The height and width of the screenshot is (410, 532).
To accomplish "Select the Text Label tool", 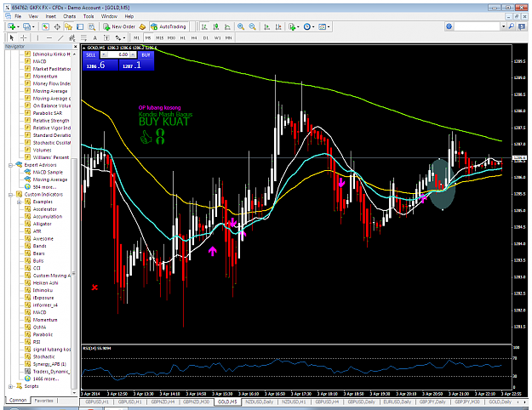I will pyautogui.click(x=106, y=37).
